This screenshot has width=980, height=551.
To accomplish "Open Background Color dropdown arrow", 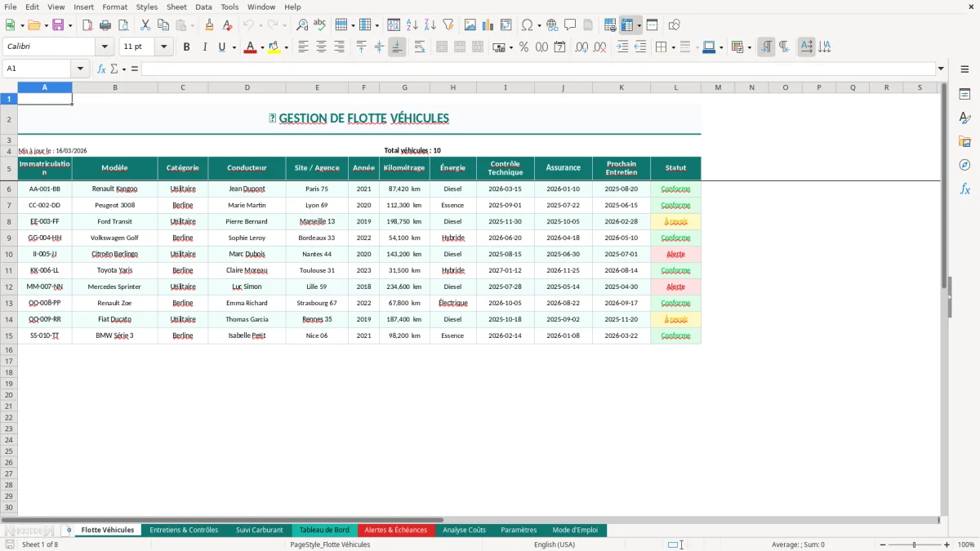I will point(287,47).
